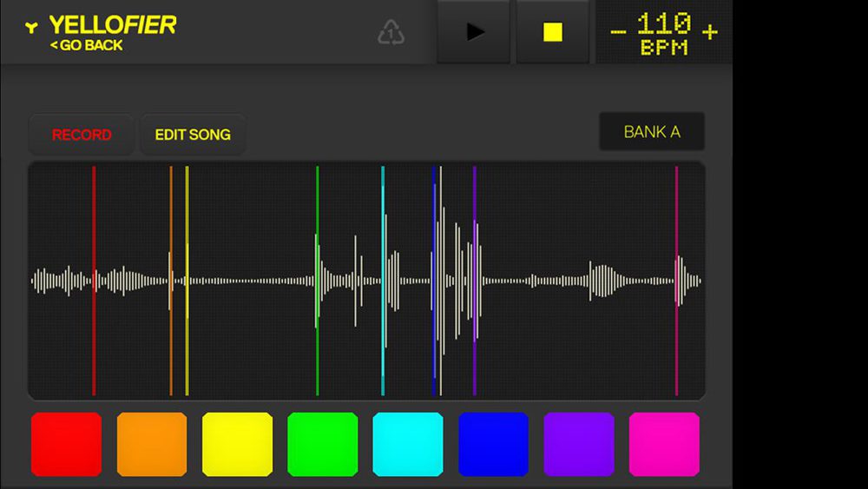Decrease BPM with the minus sign

618,32
